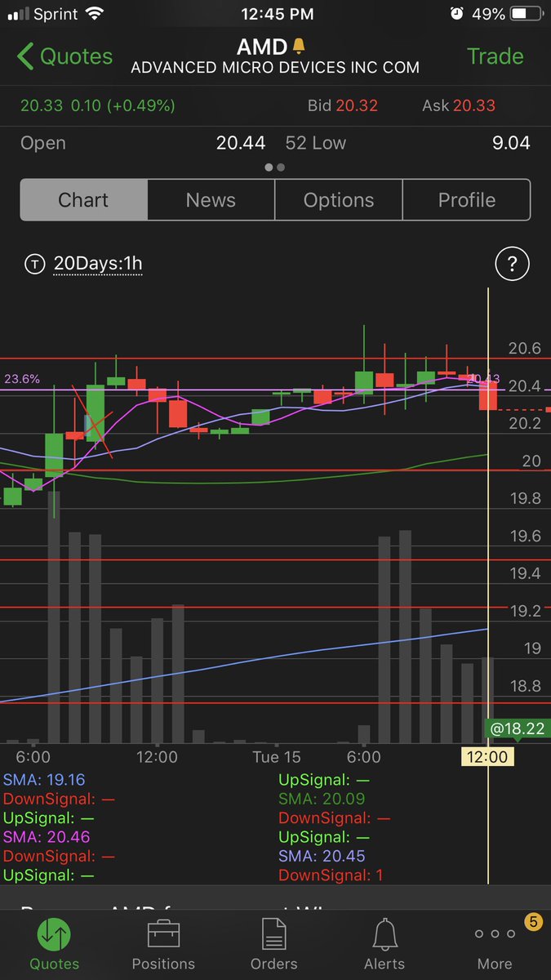Open the Trade screen
Image resolution: width=551 pixels, height=980 pixels.
point(495,56)
